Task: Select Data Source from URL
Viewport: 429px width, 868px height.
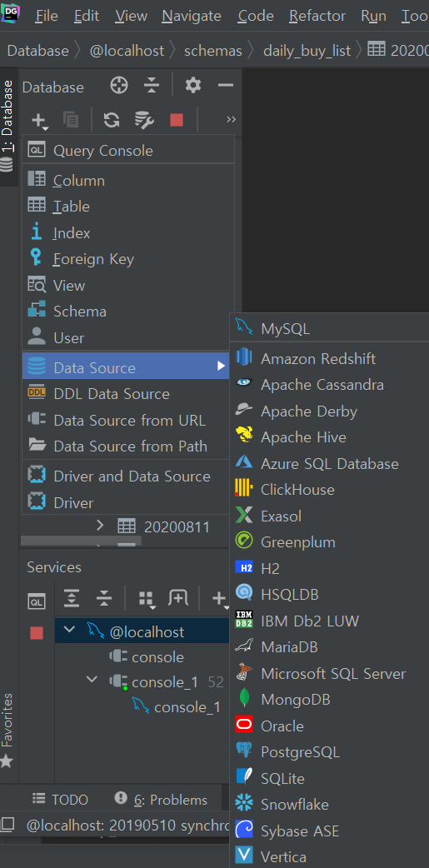Action: tap(126, 420)
